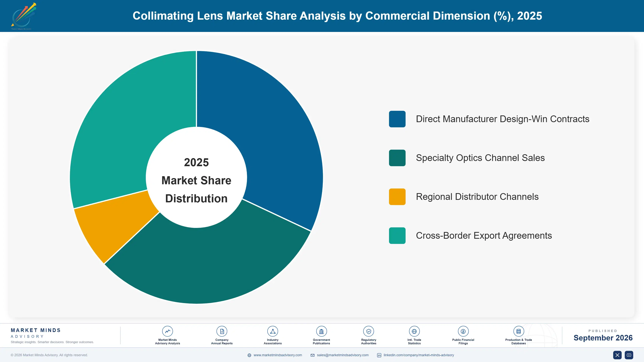
Task: Click the 2025 Market Share Distribution center text
Action: [196, 180]
